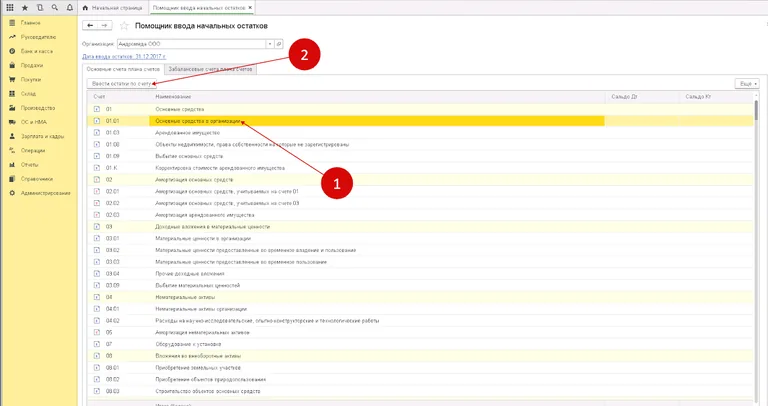768x406 pixels.
Task: Open the history icon in the top toolbar
Action: tap(38, 7)
